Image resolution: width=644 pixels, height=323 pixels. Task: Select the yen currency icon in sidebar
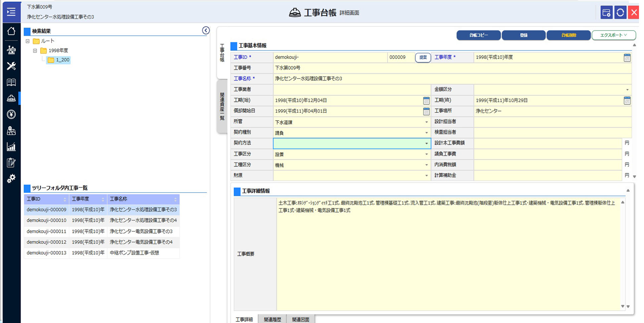(11, 114)
